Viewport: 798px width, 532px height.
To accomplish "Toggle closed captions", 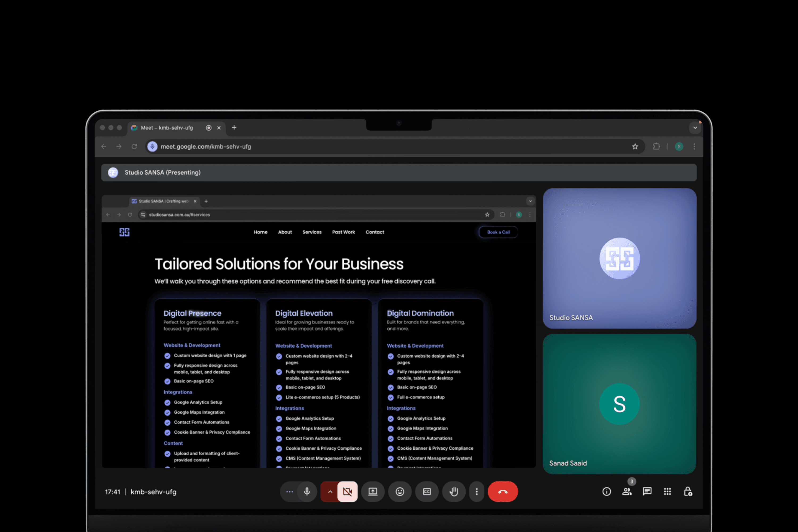I will tap(427, 492).
